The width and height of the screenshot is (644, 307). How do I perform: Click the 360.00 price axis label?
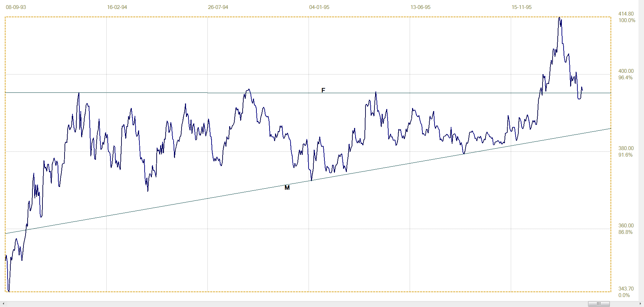click(x=626, y=226)
